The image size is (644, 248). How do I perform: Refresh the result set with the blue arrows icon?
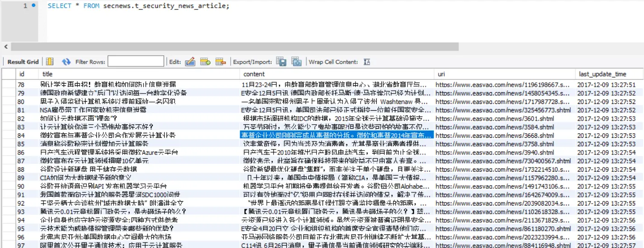(x=66, y=62)
